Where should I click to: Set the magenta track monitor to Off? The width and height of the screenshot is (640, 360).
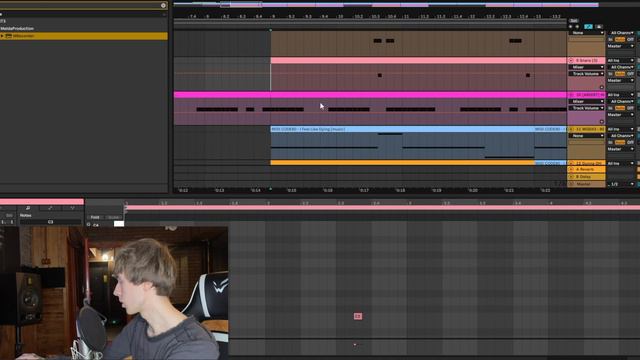(630, 108)
